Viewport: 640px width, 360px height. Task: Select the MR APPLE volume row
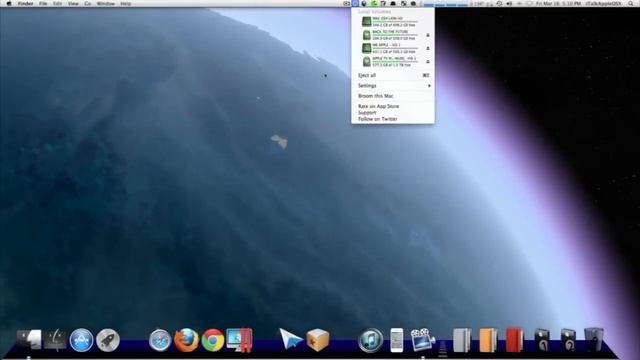click(393, 48)
